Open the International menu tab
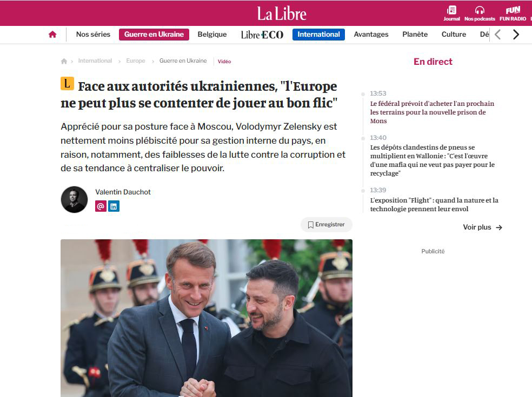The width and height of the screenshot is (532, 397). (318, 34)
